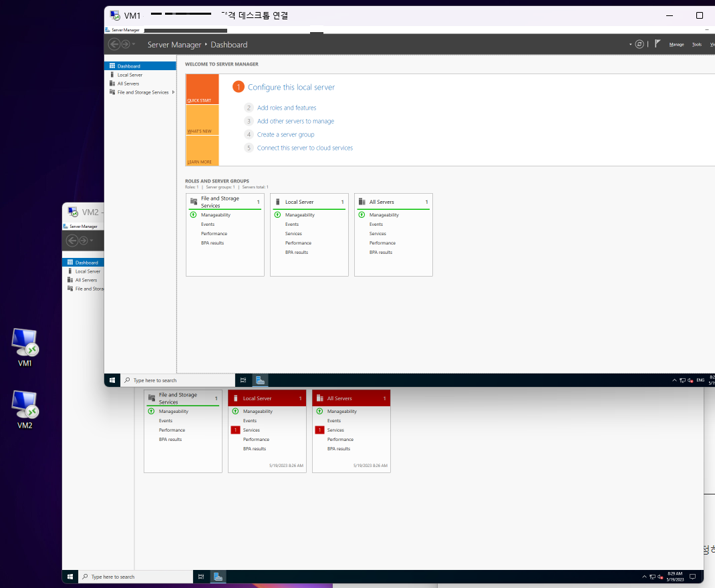This screenshot has width=715, height=588.
Task: Open the red Local Server tile header in VM2
Action: click(x=267, y=398)
